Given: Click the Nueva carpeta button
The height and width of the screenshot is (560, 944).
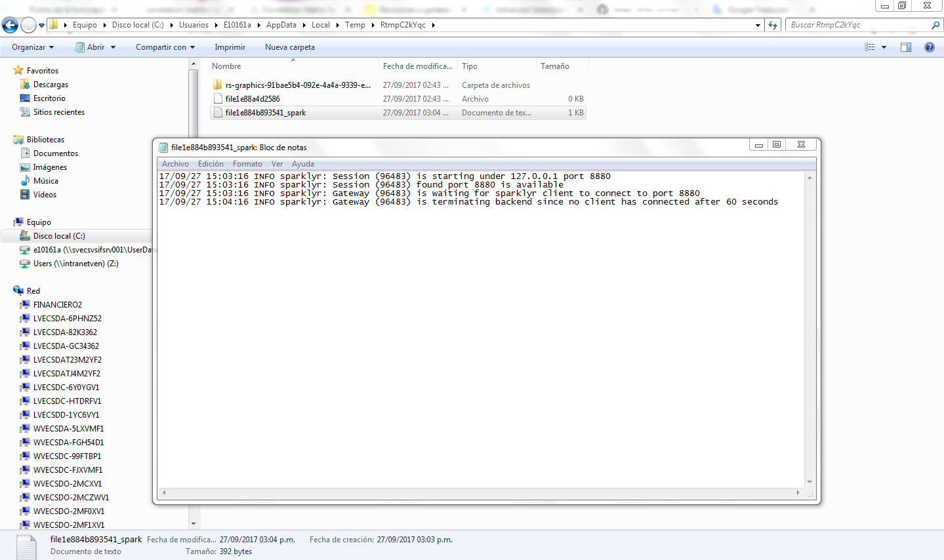Looking at the screenshot, I should pyautogui.click(x=289, y=47).
